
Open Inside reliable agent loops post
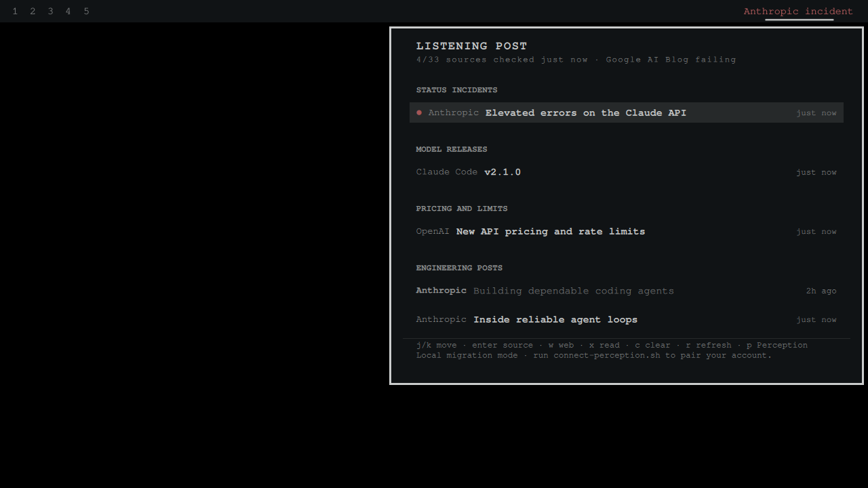pyautogui.click(x=627, y=319)
